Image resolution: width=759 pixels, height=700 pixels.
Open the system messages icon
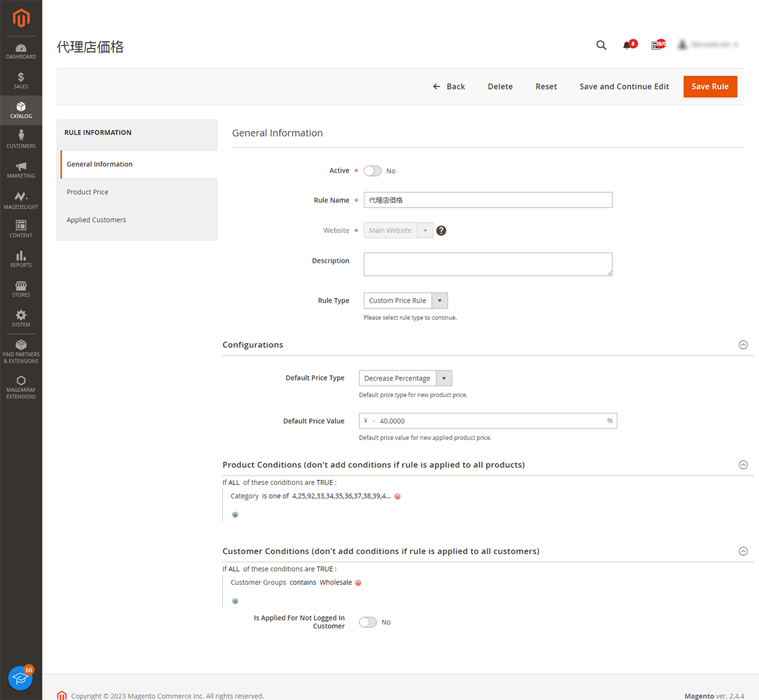[657, 45]
